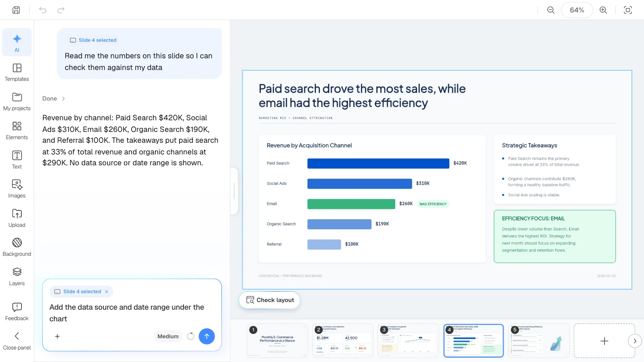Viewport: 644px width, 362px height.
Task: Open the Templates panel
Action: click(x=17, y=72)
